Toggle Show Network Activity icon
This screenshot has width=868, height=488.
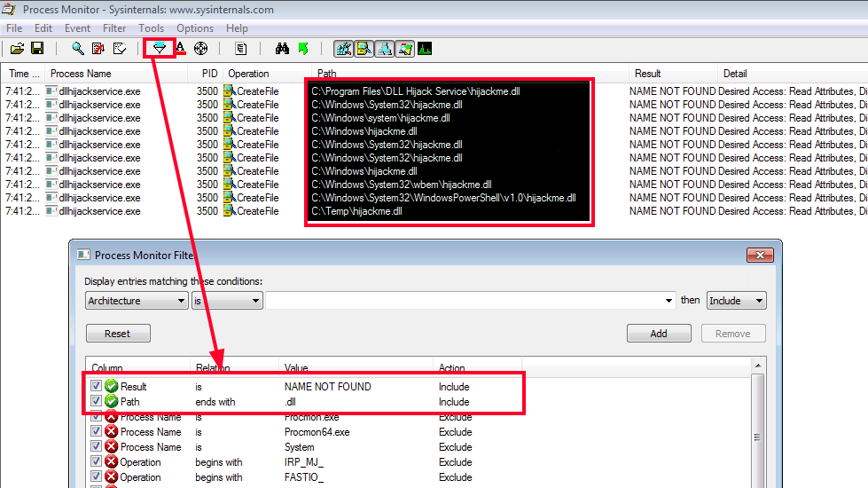pyautogui.click(x=384, y=49)
